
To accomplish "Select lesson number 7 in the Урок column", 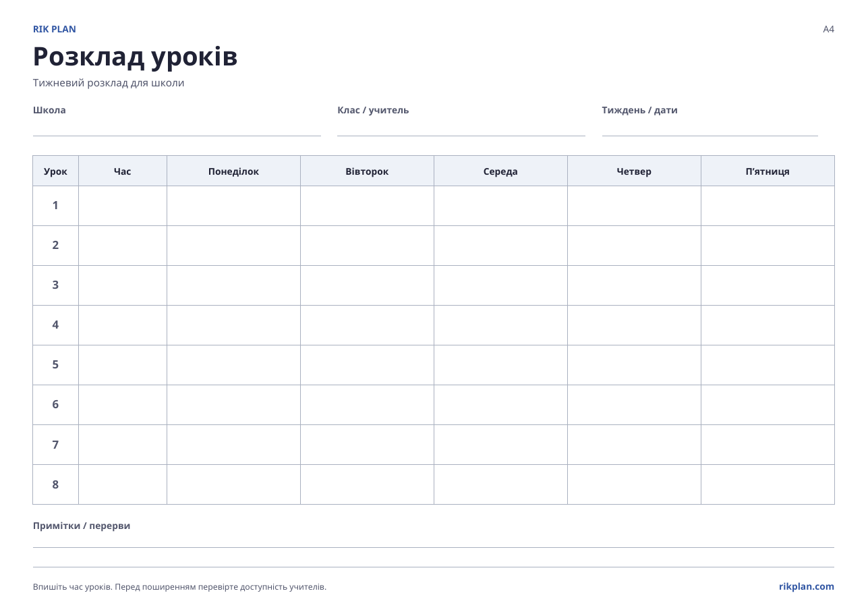I will coord(55,445).
